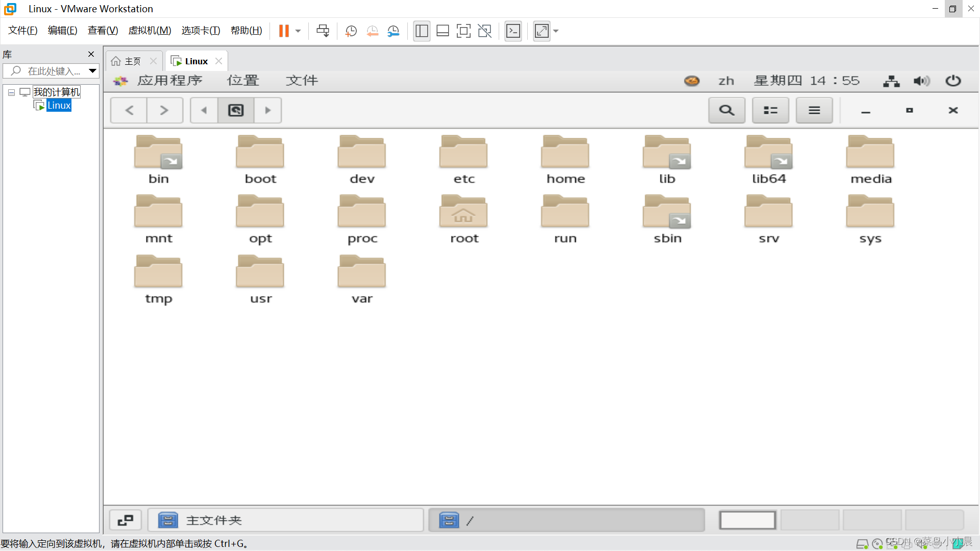Screen dimensions: 980x551
Task: Open the console view icon
Action: 513,31
